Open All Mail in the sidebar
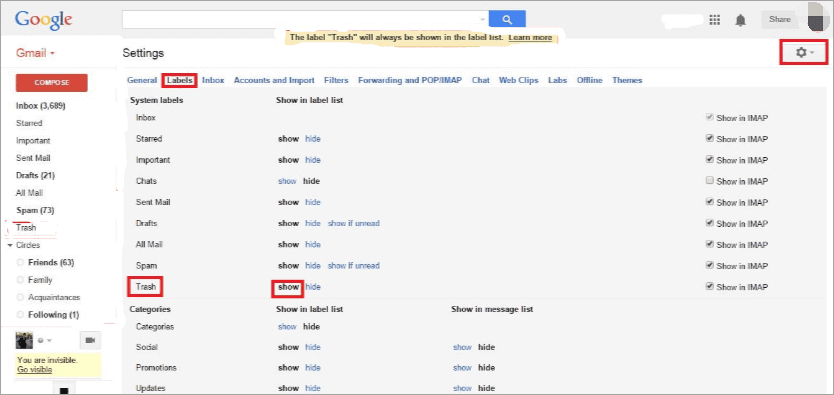This screenshot has width=834, height=395. [x=29, y=193]
